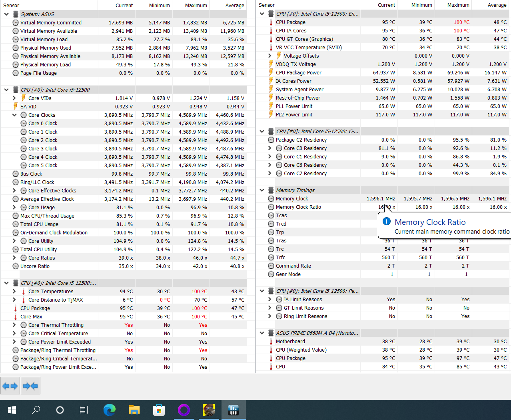Collapse the System: ASUS group
Viewport: 511px width, 420px height.
coord(6,14)
